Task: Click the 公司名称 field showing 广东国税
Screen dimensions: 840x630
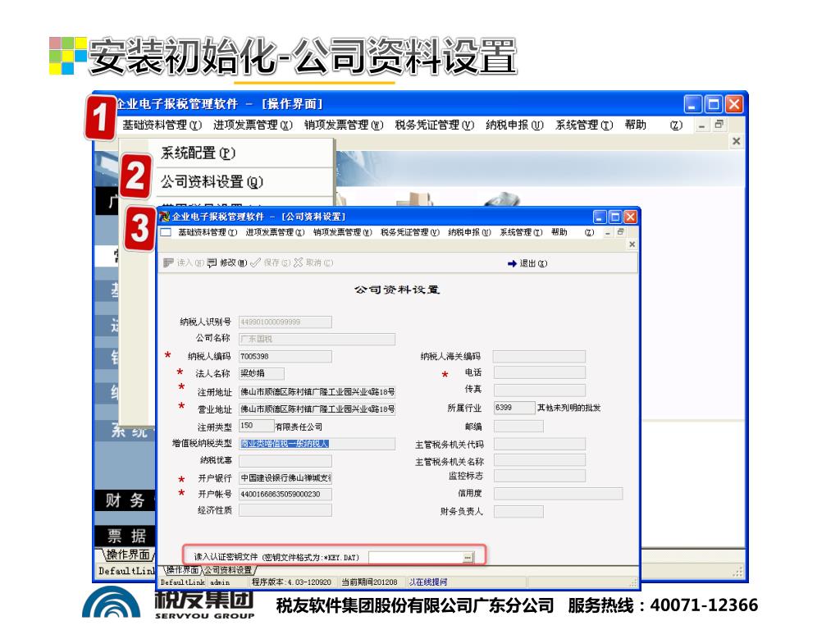Action: [x=317, y=339]
